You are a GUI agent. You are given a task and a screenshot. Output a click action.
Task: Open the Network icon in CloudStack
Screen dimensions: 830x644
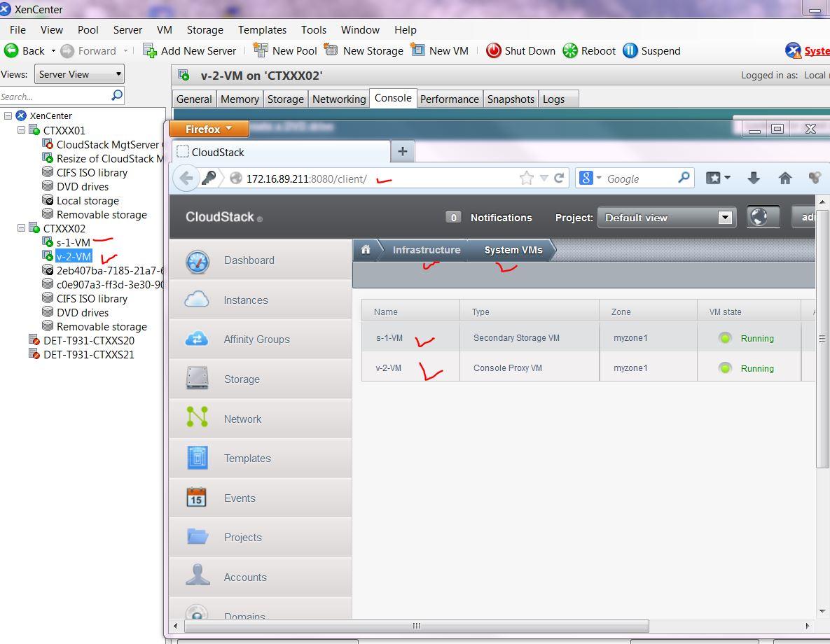coord(197,417)
